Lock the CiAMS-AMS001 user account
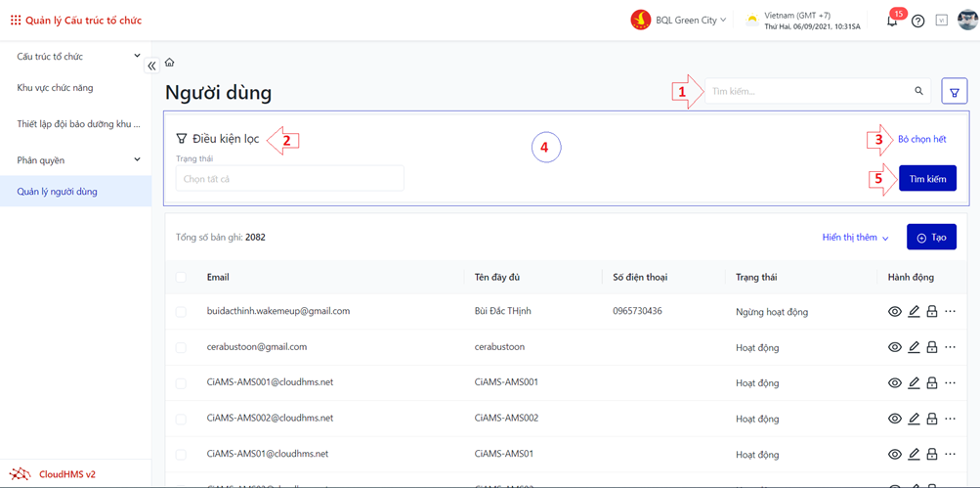This screenshot has height=488, width=980. click(x=932, y=382)
